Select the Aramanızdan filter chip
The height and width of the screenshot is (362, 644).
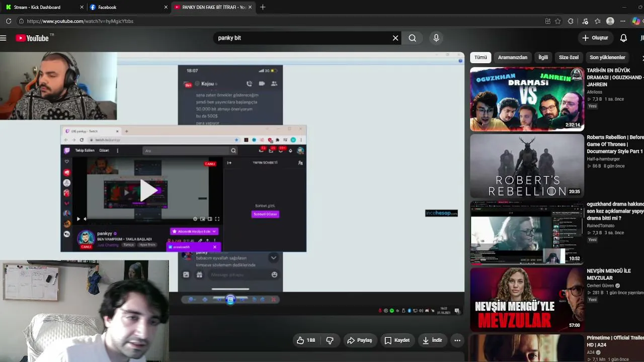513,57
